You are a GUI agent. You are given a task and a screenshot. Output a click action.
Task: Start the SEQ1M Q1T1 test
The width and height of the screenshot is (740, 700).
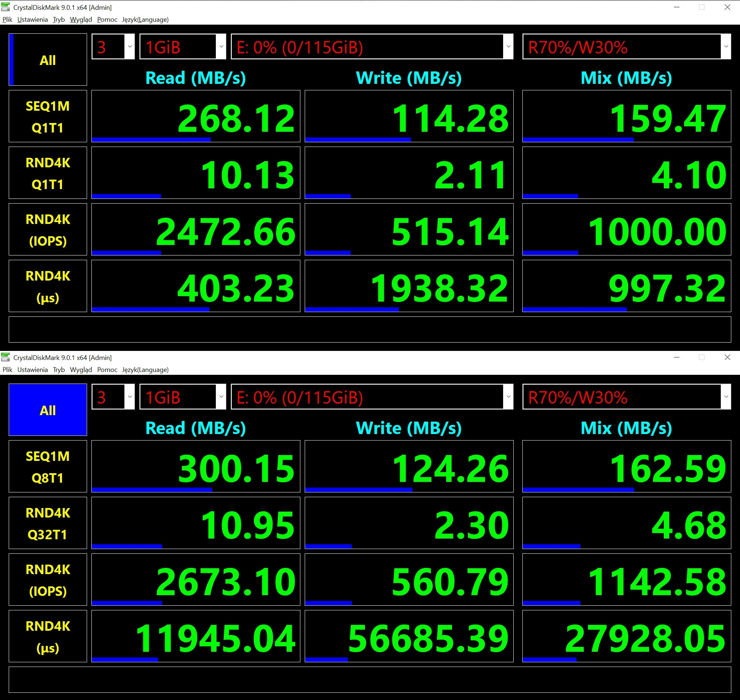pyautogui.click(x=48, y=117)
